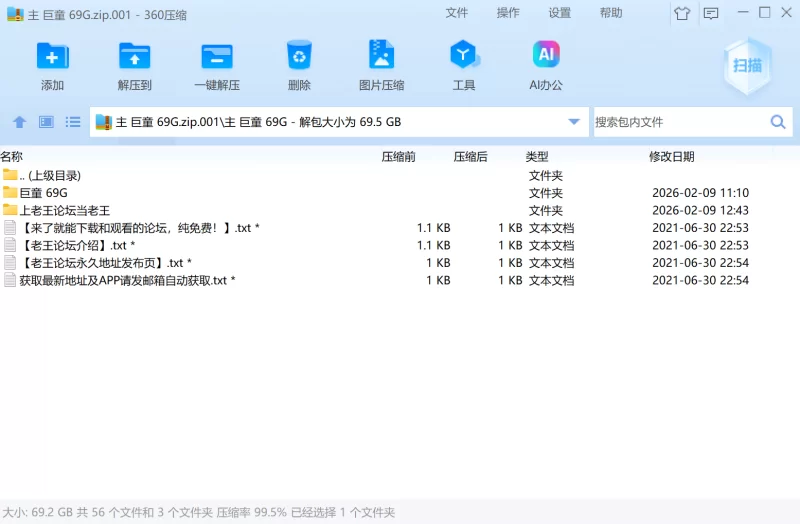Click the 删除 (Delete) trash icon
Screen dimensions: 800x524
(299, 56)
